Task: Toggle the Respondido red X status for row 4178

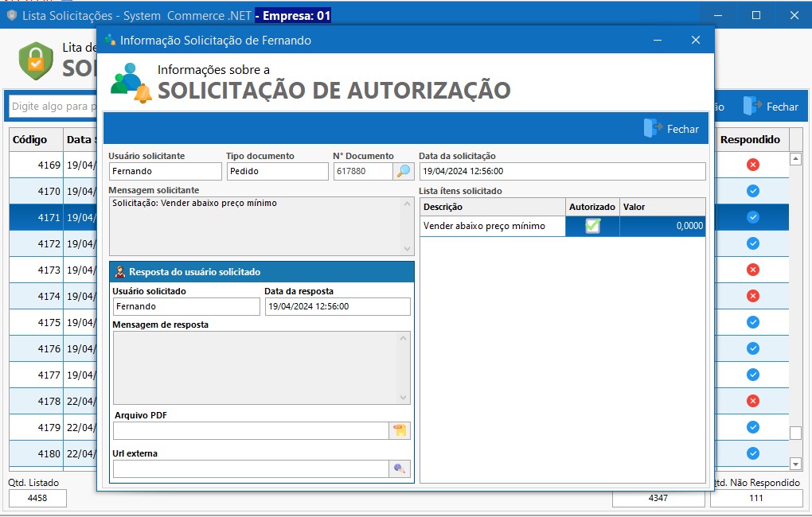Action: pyautogui.click(x=751, y=401)
